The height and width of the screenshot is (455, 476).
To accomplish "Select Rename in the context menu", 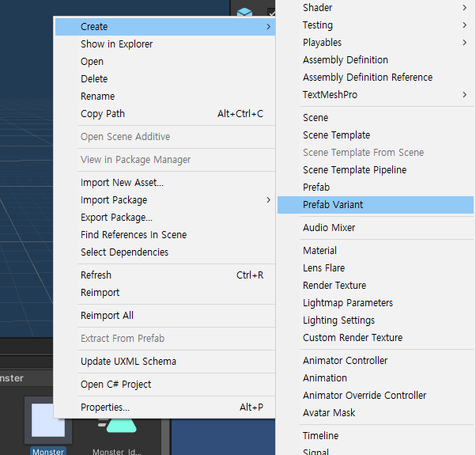I will [x=164, y=97].
